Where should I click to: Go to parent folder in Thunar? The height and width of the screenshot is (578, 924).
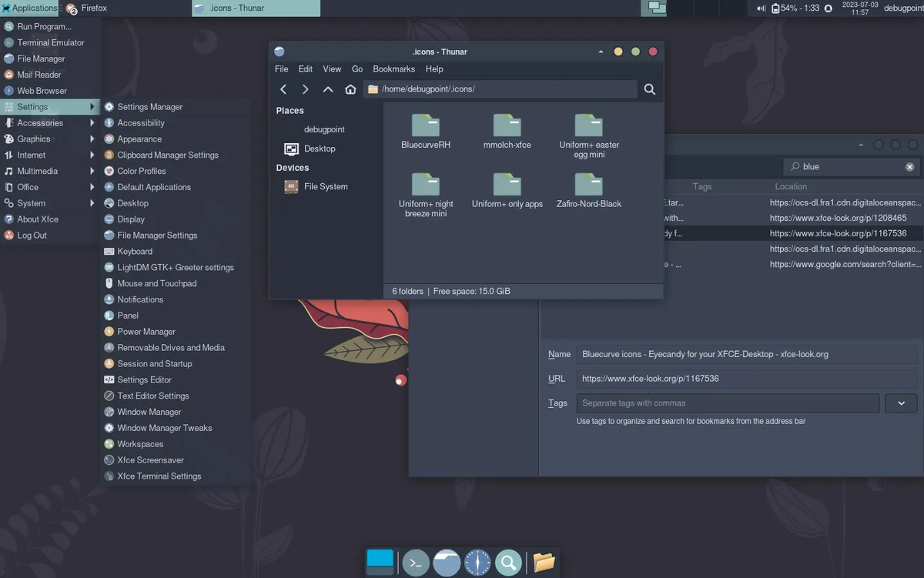(x=328, y=89)
